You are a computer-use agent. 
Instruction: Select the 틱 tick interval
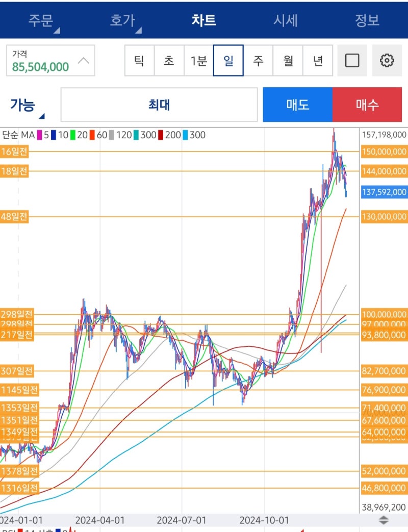[x=139, y=61]
